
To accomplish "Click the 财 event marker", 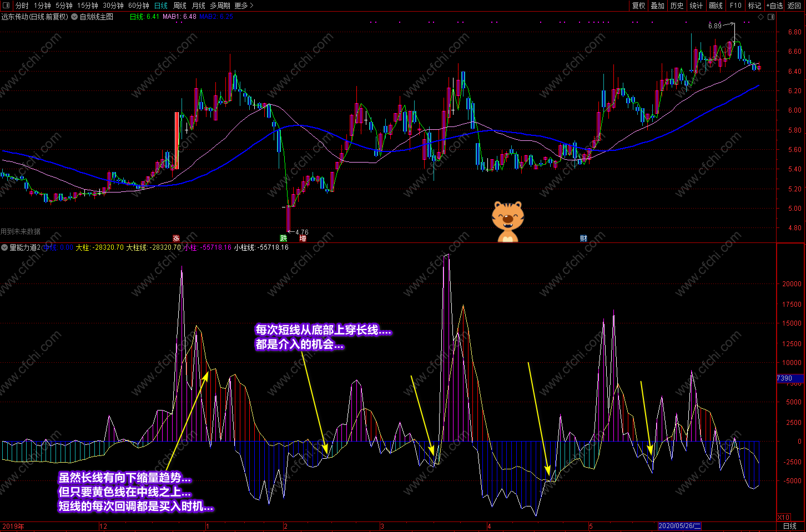I will pos(583,239).
